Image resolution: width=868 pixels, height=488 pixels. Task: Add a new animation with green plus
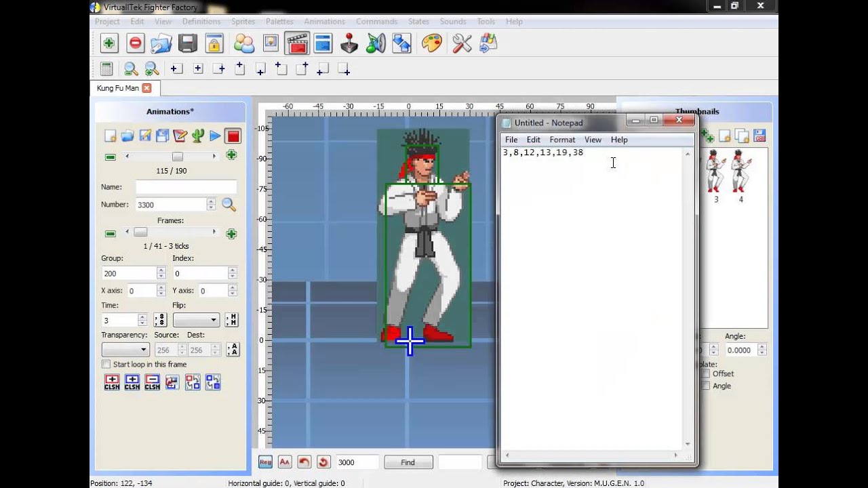pos(231,156)
